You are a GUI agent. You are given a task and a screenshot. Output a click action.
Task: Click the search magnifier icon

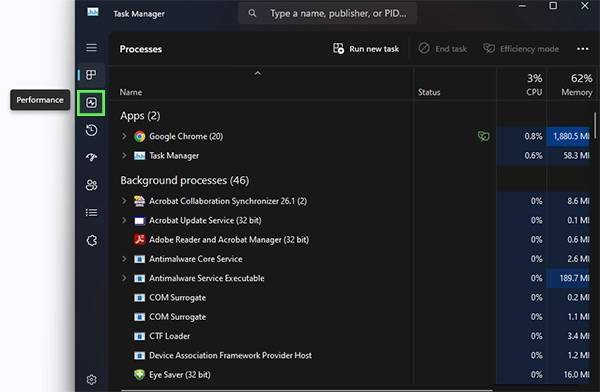pyautogui.click(x=252, y=13)
